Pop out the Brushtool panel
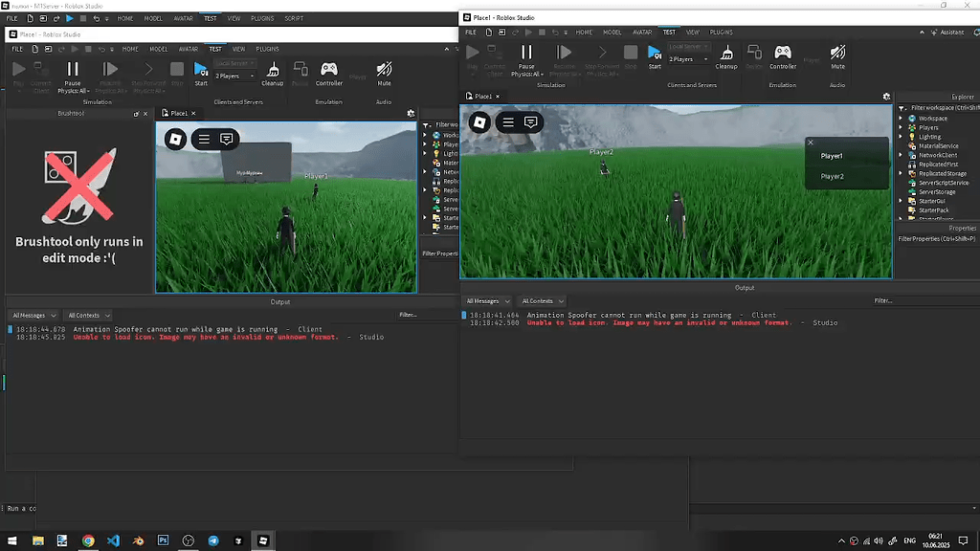The height and width of the screenshot is (551, 980). 136,114
